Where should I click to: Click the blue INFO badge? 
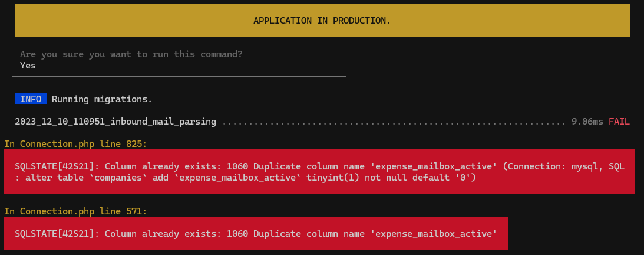point(31,99)
